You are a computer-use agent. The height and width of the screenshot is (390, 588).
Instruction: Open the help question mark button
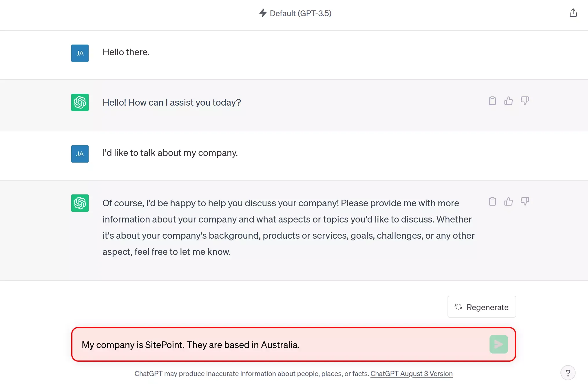(568, 373)
